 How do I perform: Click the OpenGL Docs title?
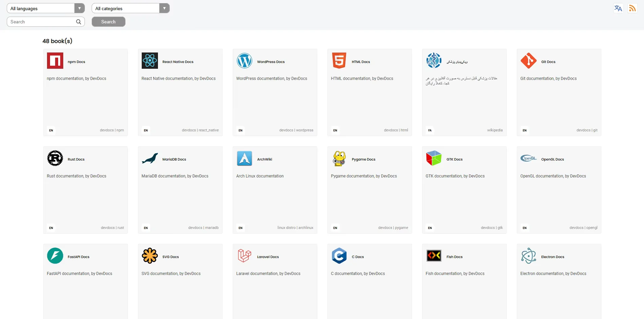point(553,159)
